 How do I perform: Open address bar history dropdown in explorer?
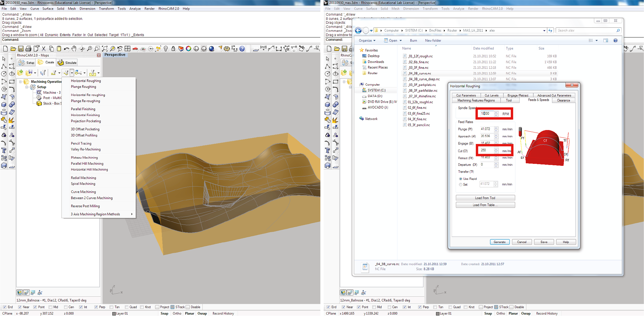tap(544, 31)
